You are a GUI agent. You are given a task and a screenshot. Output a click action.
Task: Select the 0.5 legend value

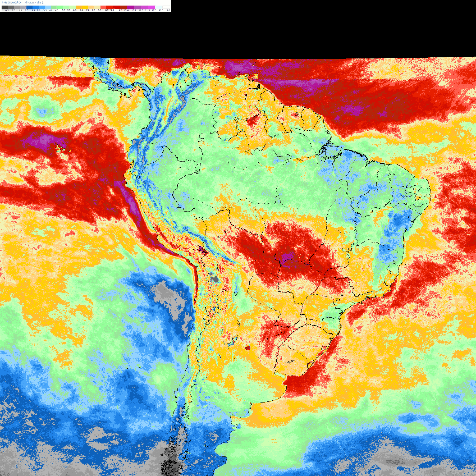click(x=7, y=10)
